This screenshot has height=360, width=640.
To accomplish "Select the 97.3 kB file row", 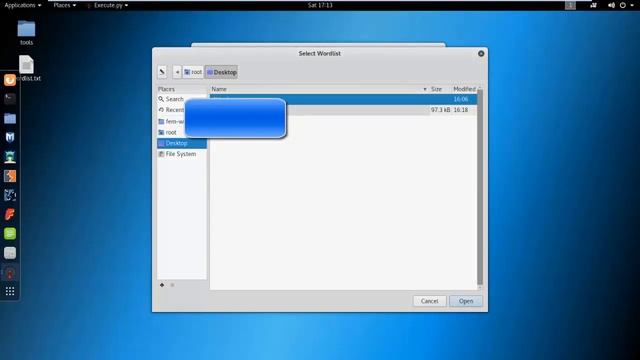I will pyautogui.click(x=343, y=110).
